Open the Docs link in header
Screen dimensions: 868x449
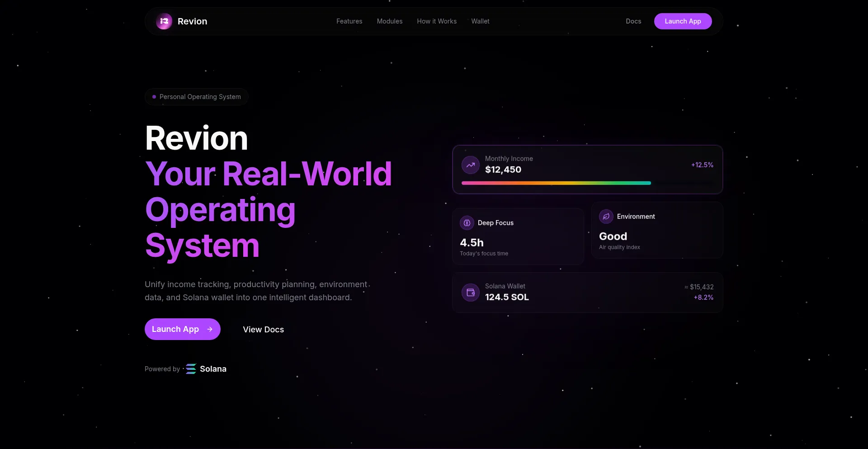tap(633, 21)
